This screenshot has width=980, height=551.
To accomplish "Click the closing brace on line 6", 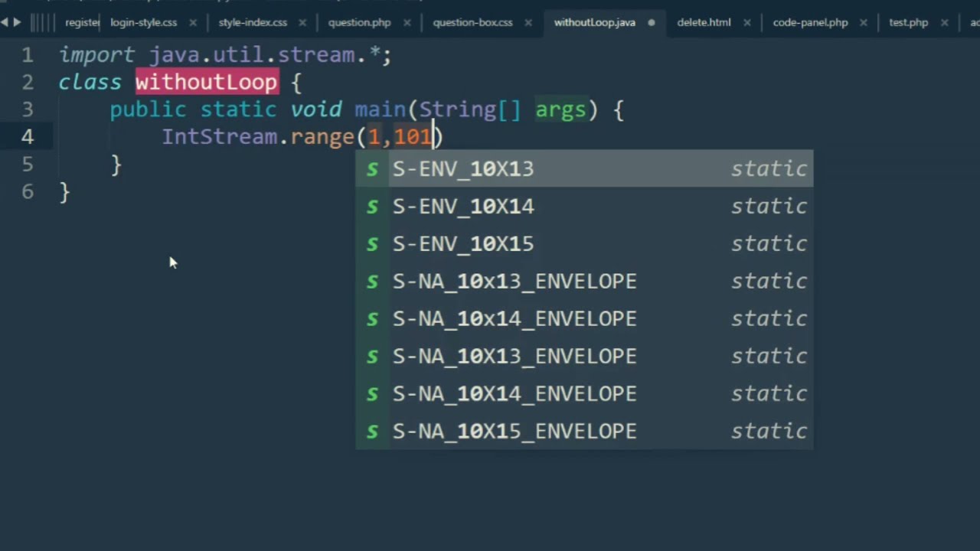I will click(64, 192).
